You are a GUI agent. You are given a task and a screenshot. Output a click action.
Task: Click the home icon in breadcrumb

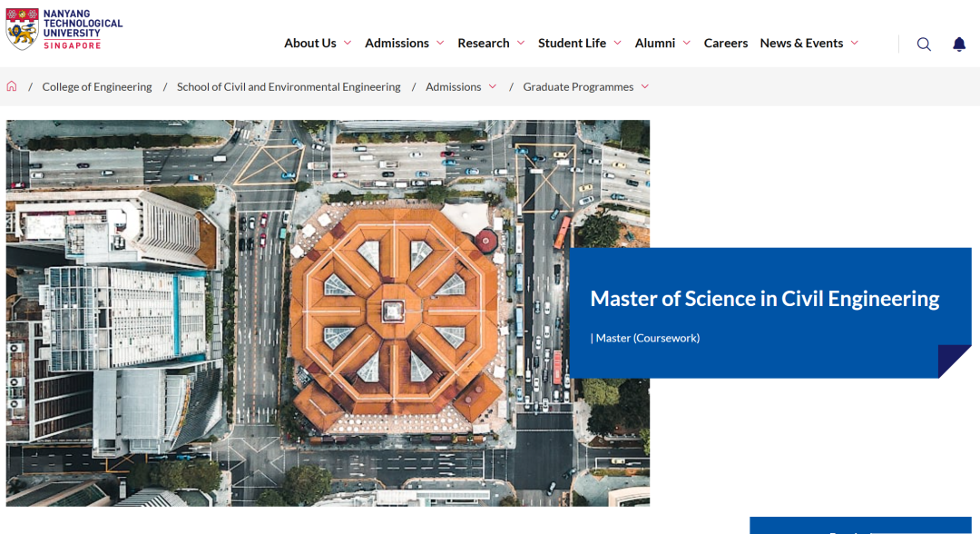click(12, 86)
